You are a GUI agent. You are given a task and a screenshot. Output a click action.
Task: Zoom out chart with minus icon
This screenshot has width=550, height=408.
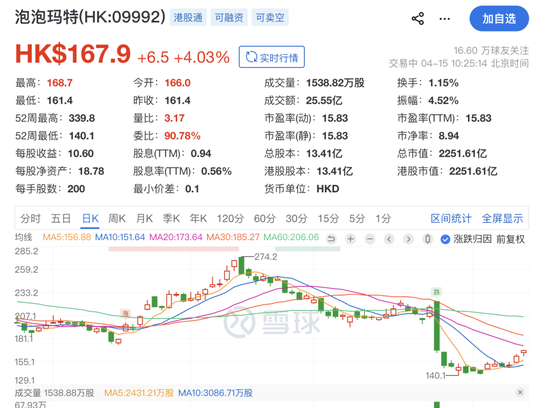click(369, 239)
